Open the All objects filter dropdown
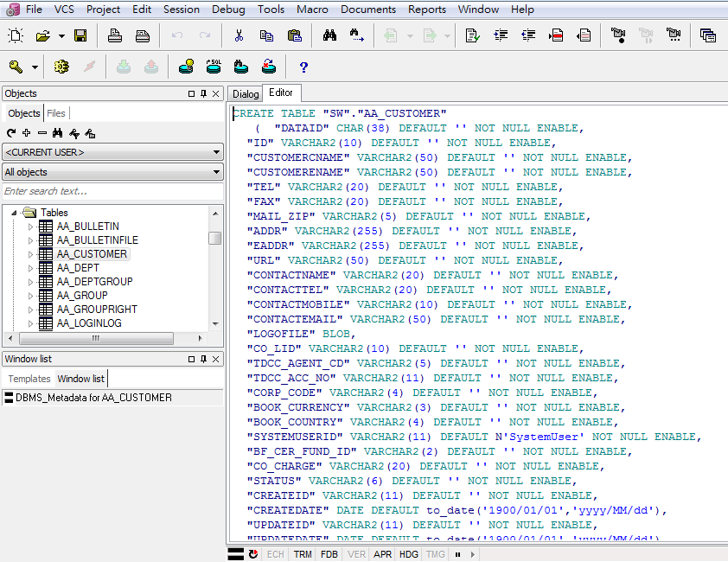 click(x=112, y=172)
